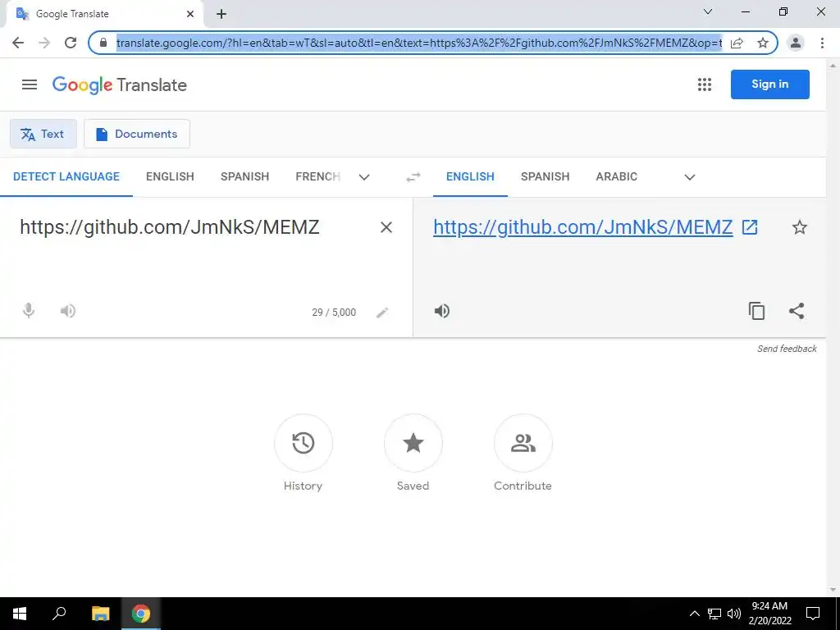Viewport: 840px width, 630px height.
Task: Share the translation
Action: click(797, 311)
